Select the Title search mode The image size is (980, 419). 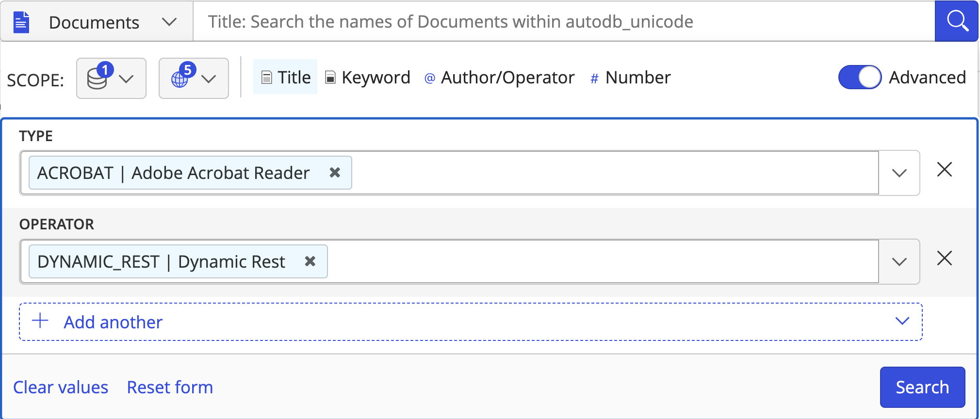coord(286,78)
